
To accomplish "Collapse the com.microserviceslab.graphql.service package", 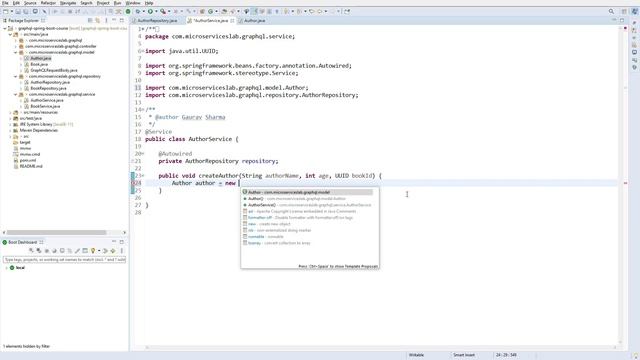I will [16, 94].
